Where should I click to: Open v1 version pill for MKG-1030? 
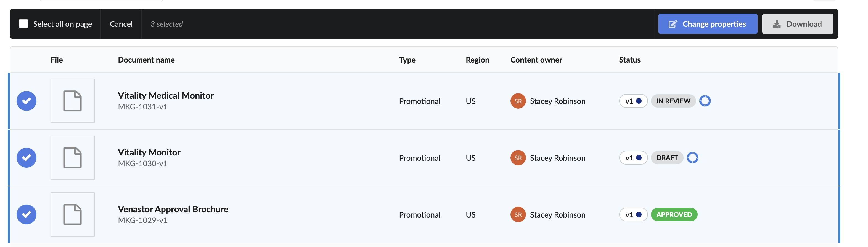point(633,158)
